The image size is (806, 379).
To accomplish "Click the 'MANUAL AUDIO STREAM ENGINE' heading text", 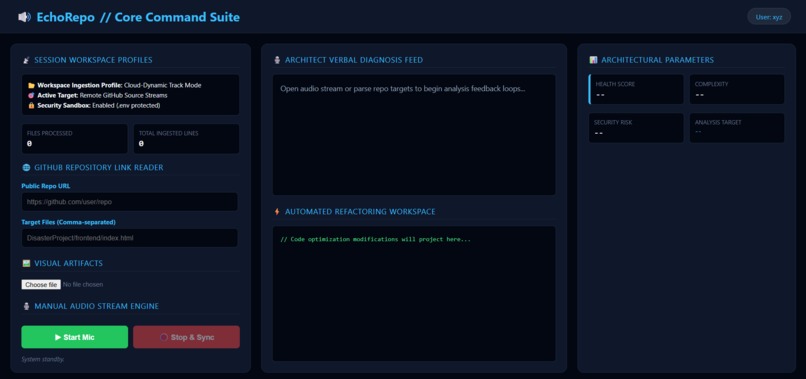I will click(97, 306).
